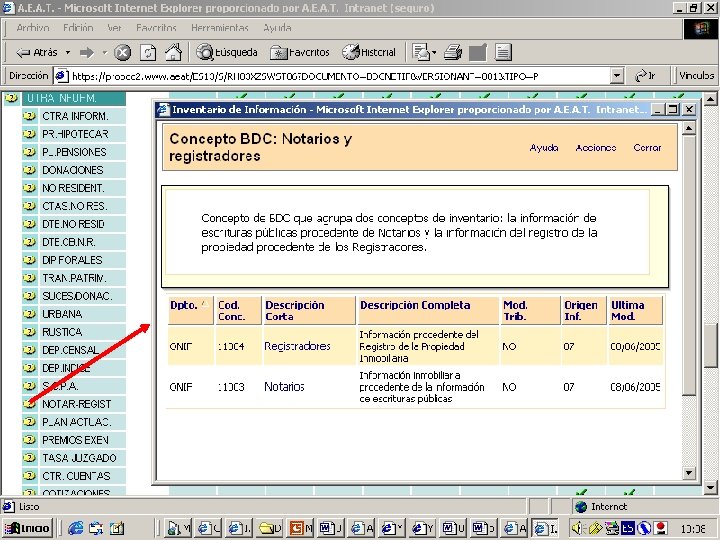Open the Favoritos menu
The height and width of the screenshot is (540, 720).
[x=156, y=28]
